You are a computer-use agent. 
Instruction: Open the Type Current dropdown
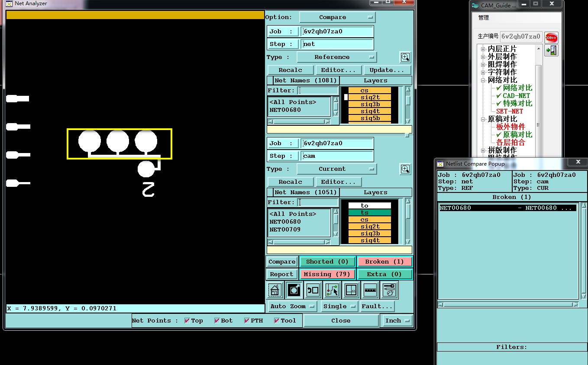point(336,169)
